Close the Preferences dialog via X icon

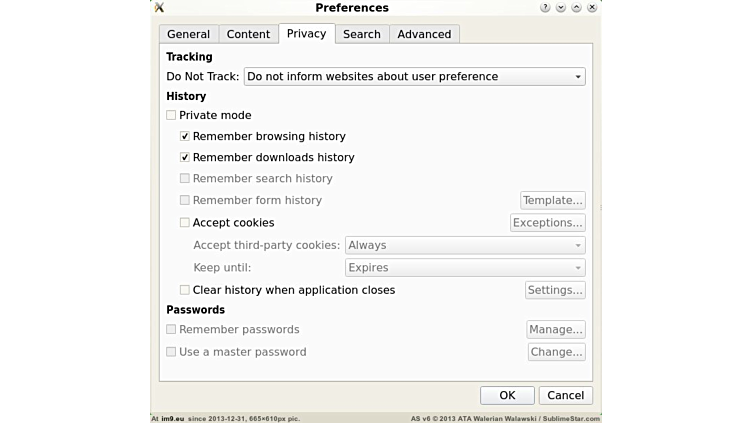(592, 8)
